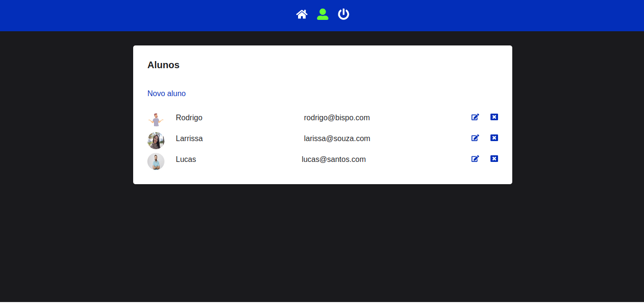Select the name Rodrigo in the list
Image resolution: width=644 pixels, height=303 pixels.
coord(189,118)
